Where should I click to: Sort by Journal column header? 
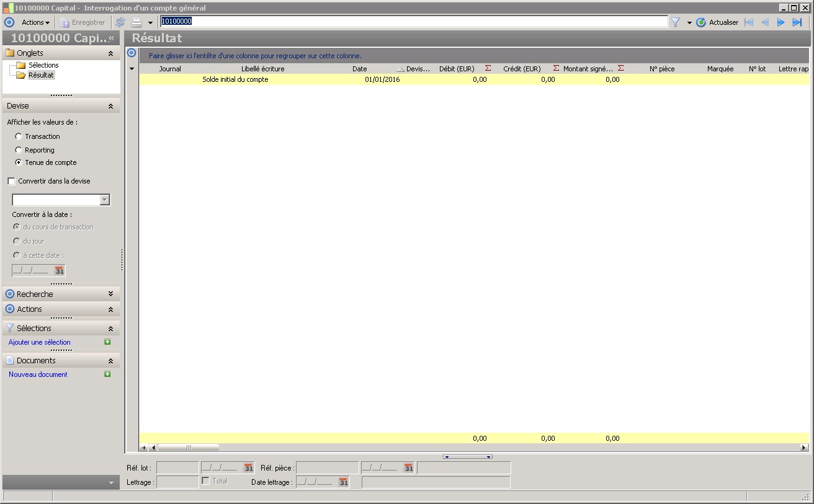170,69
